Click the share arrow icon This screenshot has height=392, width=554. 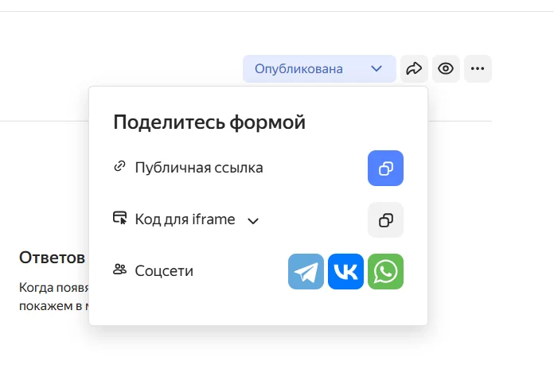pos(414,69)
